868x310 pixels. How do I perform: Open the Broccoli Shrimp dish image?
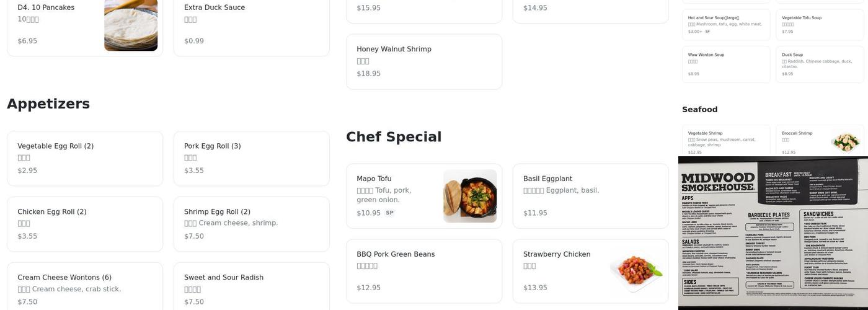coord(846,141)
